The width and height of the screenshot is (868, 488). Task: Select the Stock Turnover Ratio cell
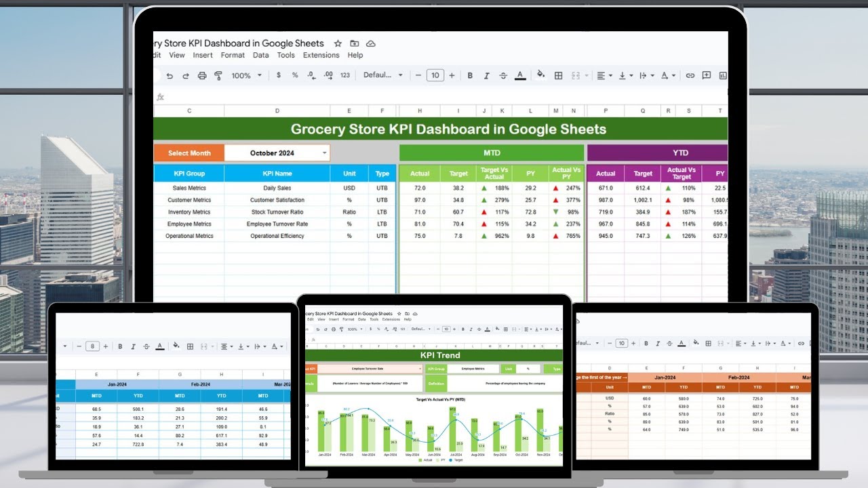(277, 212)
